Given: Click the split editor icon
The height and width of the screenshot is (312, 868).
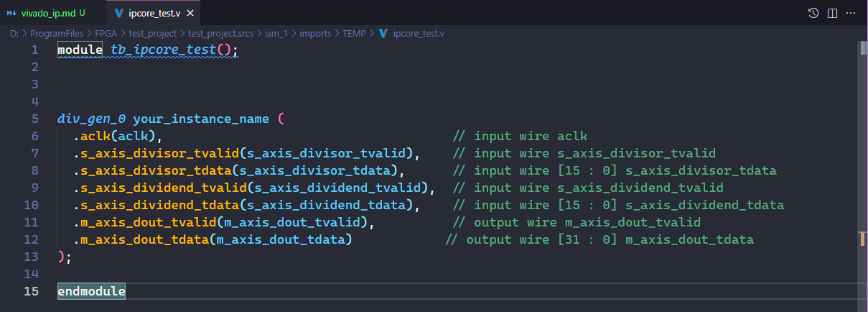Looking at the screenshot, I should tap(833, 13).
